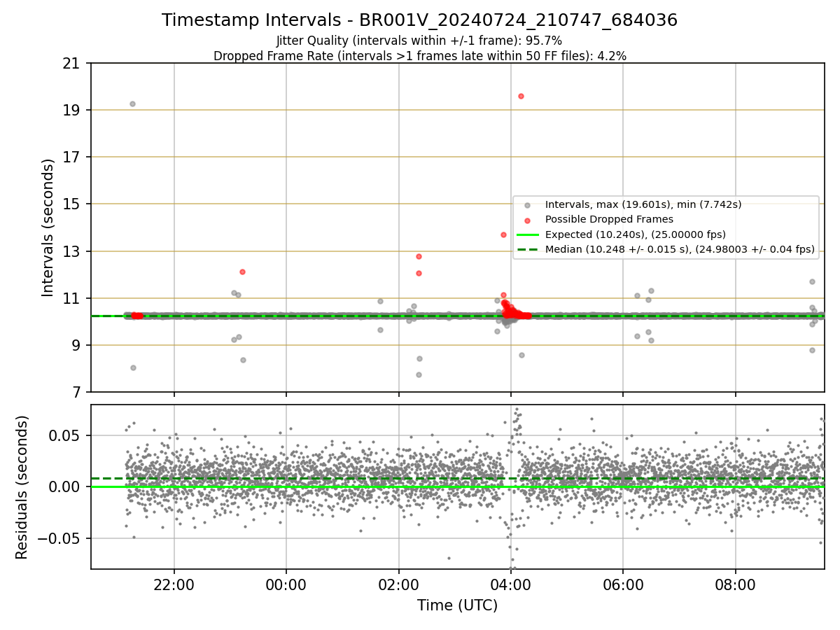The image size is (840, 630).
Task: Click the 04:00 tick label
Action: pos(511,584)
